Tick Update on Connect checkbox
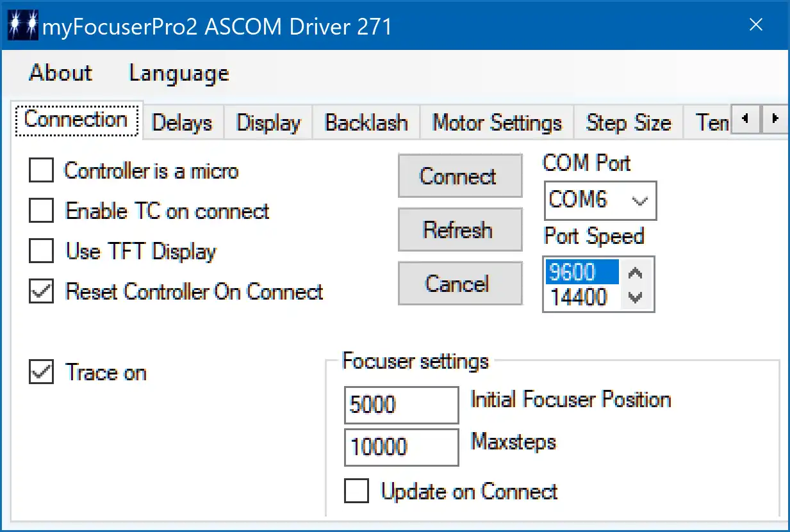790x532 pixels. (357, 492)
